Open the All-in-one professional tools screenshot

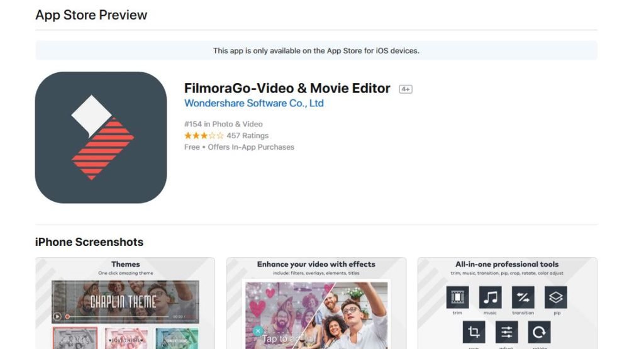(508, 303)
